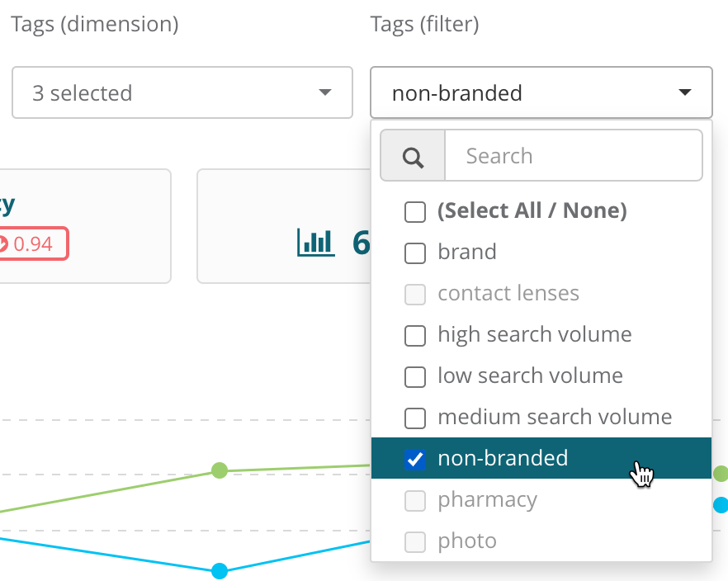728x581 pixels.
Task: Click the low search volume label
Action: tap(530, 376)
